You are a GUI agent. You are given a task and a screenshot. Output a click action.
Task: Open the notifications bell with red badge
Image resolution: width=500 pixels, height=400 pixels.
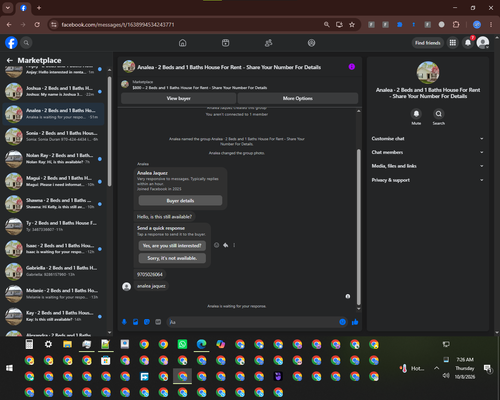(x=468, y=43)
